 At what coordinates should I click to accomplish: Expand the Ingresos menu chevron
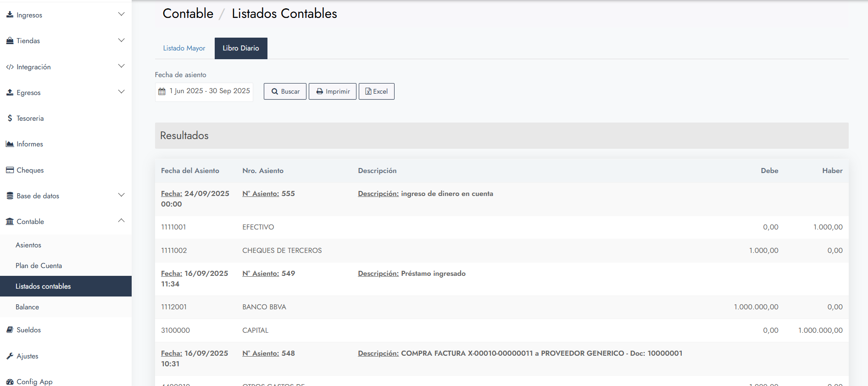point(121,14)
